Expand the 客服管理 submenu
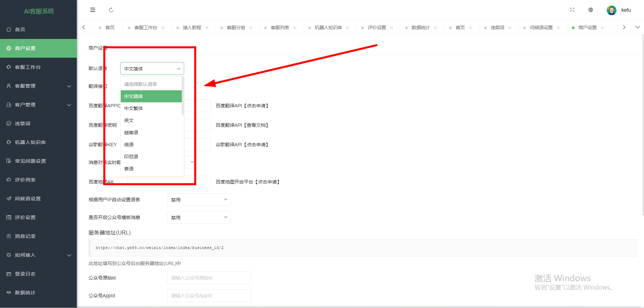The width and height of the screenshot is (644, 308). click(69, 86)
